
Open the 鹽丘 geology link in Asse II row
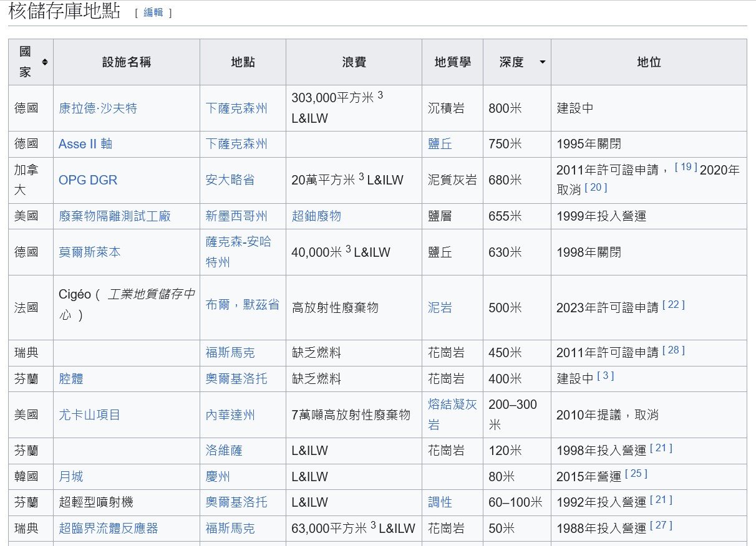[440, 144]
